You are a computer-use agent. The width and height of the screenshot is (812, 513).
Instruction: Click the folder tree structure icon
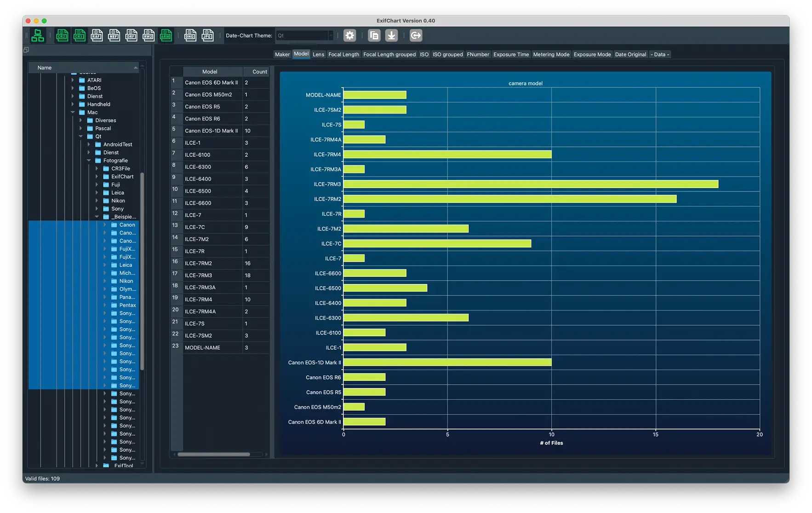point(38,35)
